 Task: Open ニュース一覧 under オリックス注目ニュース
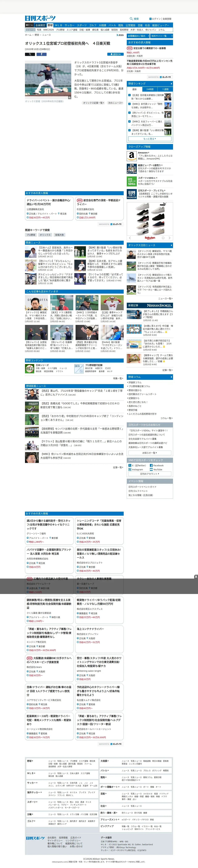pos(165,299)
